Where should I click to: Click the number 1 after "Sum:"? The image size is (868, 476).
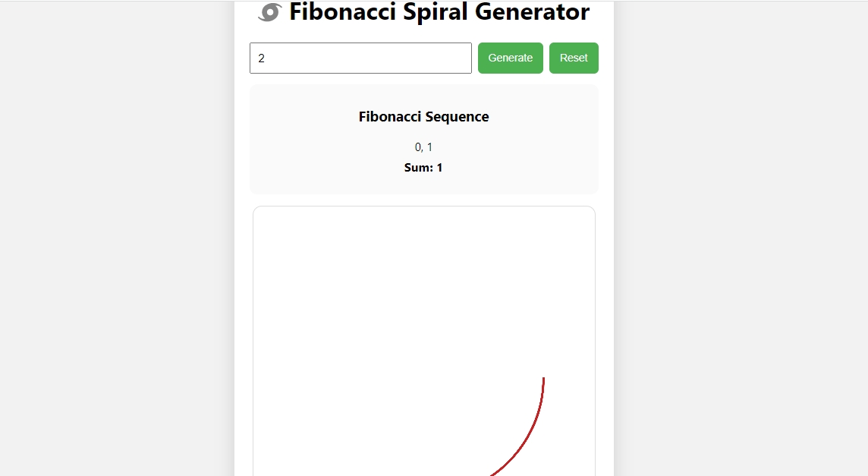click(439, 167)
